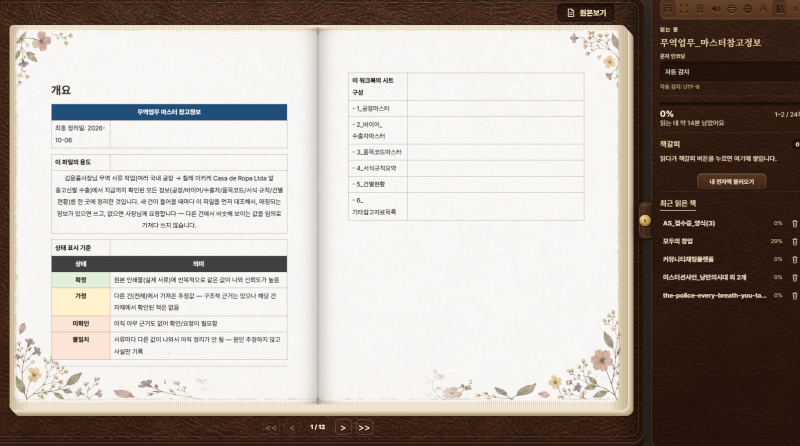Open font settings with the A icon
800x446 pixels.
(x=763, y=9)
